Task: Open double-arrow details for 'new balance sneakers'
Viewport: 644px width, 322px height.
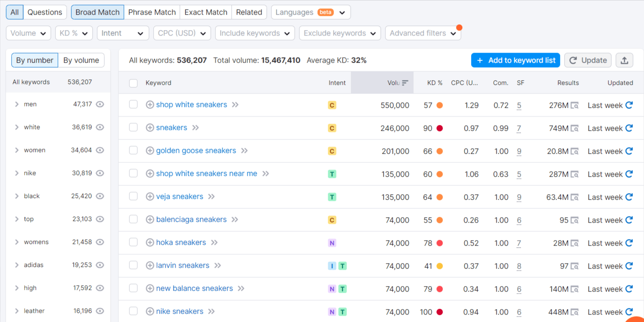Action: pos(241,289)
